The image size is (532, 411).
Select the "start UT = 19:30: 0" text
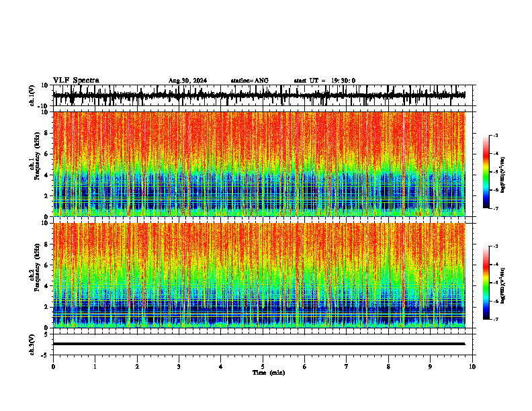coord(324,81)
